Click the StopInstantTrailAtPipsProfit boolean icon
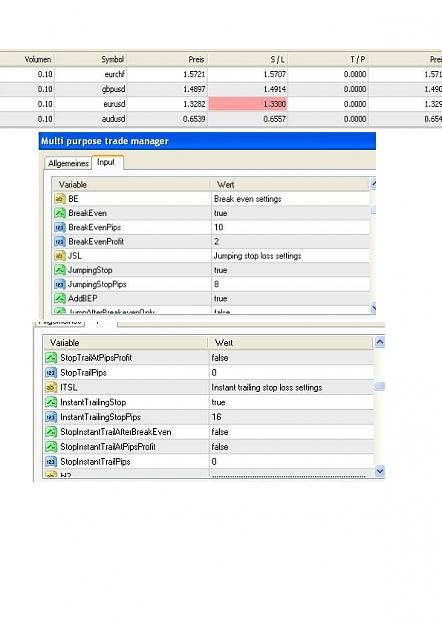The width and height of the screenshot is (442, 625). click(x=51, y=446)
